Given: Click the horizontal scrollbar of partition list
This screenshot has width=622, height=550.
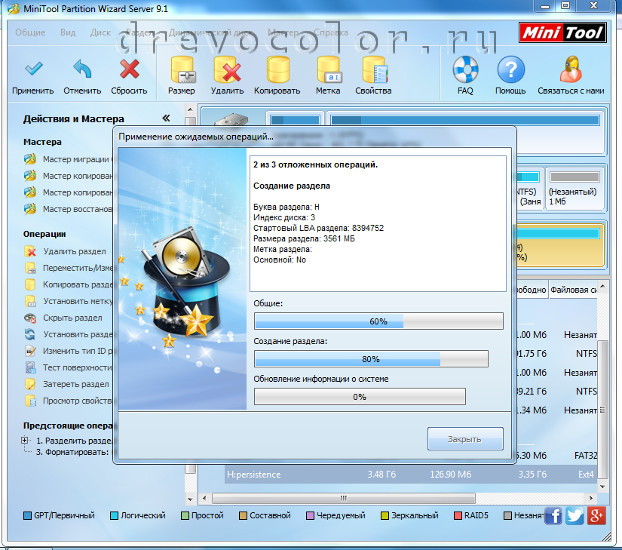Looking at the screenshot, I should click(344, 498).
